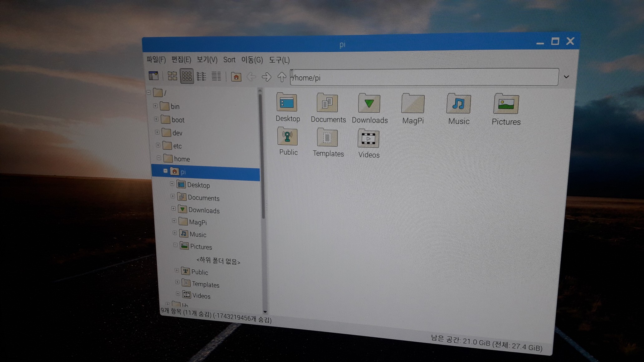This screenshot has height=362, width=644.
Task: Collapse the Pictures tree node
Action: [x=175, y=245]
